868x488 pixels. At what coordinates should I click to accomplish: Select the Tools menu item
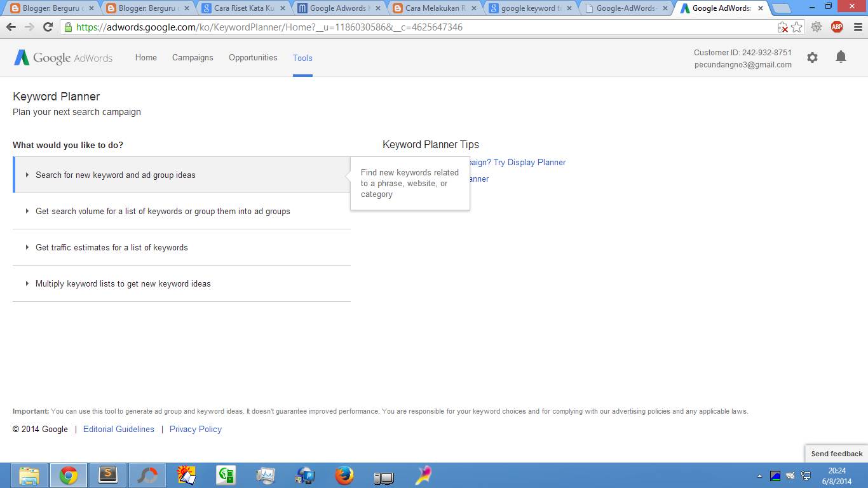[302, 58]
